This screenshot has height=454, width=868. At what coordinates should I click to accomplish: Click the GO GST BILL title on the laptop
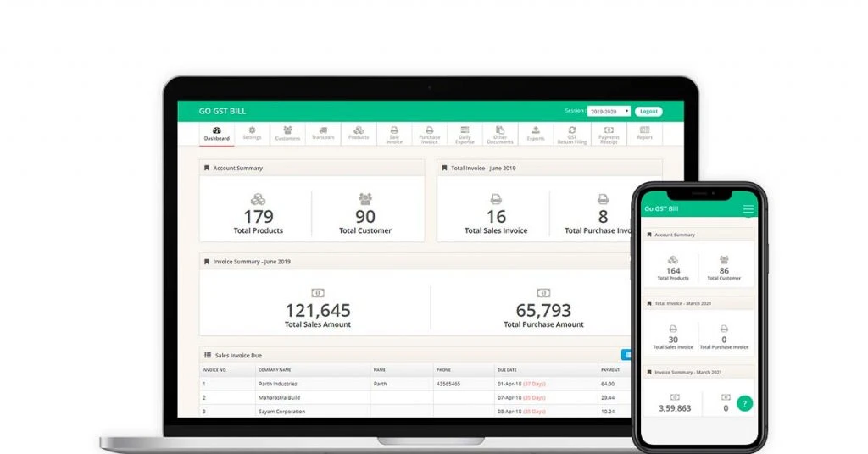click(x=223, y=111)
